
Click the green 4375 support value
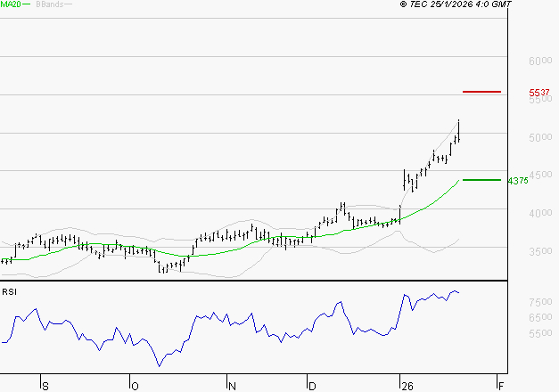(518, 181)
